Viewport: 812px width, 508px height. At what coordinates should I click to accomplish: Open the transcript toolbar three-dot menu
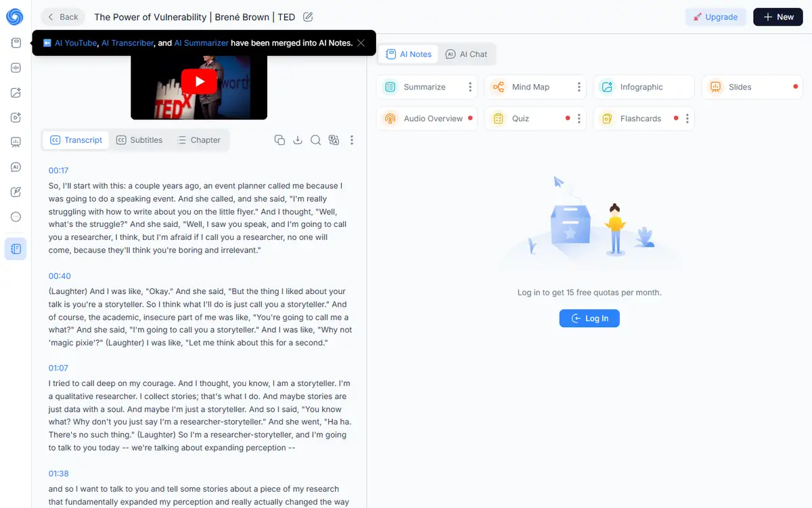[352, 140]
